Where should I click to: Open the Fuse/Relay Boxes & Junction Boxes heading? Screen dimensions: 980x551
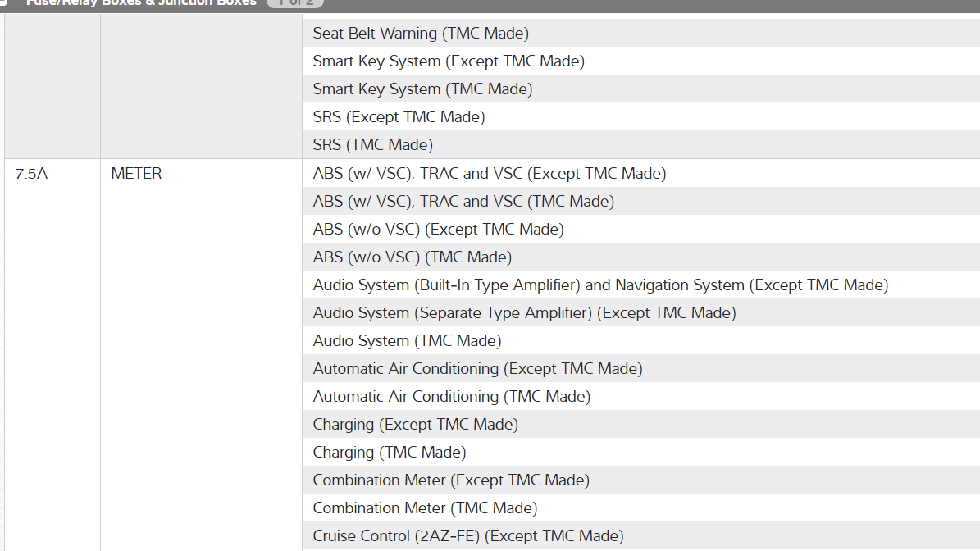[x=141, y=2]
